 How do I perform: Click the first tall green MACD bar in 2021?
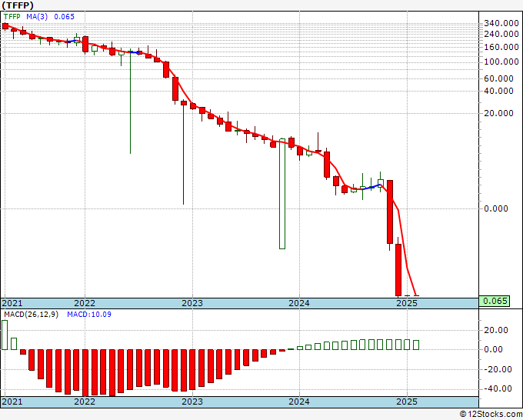(x=5, y=335)
